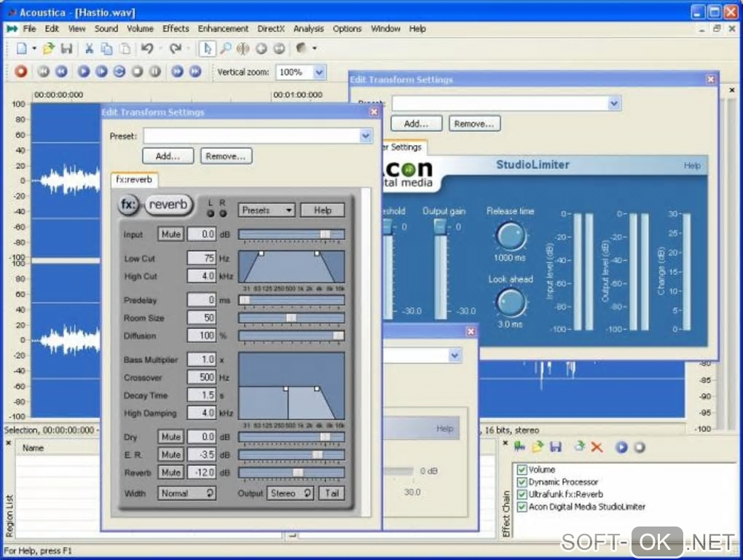Screen dimensions: 743x560
Task: Open the Preset dropdown in the reverb dialog
Action: 366,136
